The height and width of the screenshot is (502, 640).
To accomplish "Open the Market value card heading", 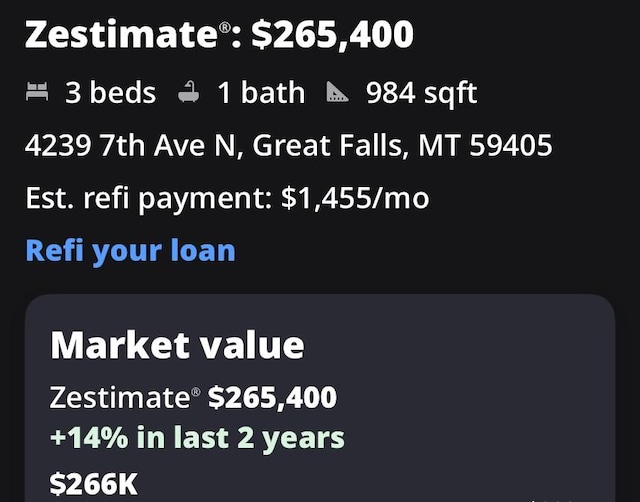I will [177, 345].
